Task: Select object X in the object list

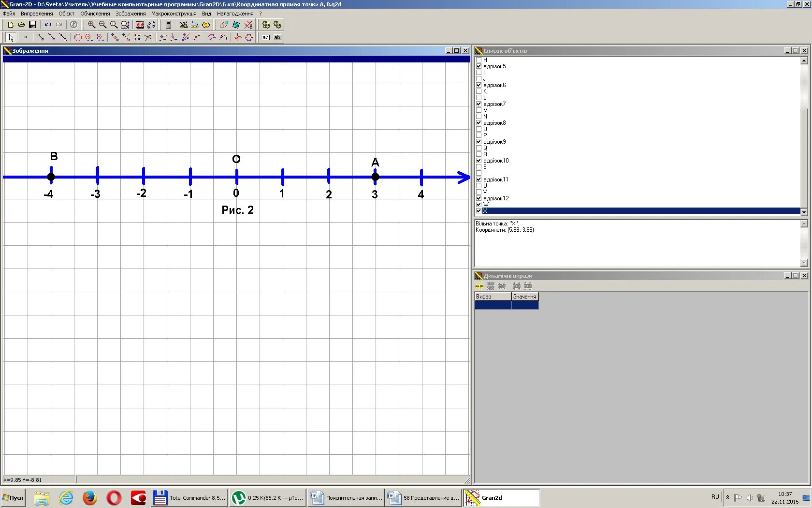Action: point(641,211)
